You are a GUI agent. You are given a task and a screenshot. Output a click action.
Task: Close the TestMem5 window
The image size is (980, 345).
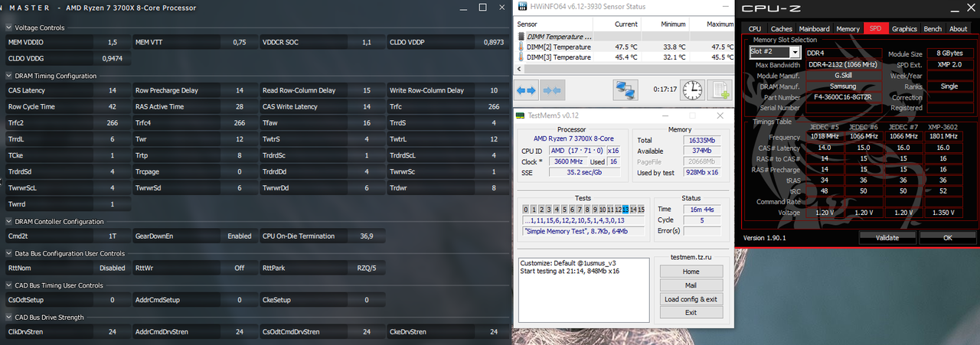tap(720, 116)
